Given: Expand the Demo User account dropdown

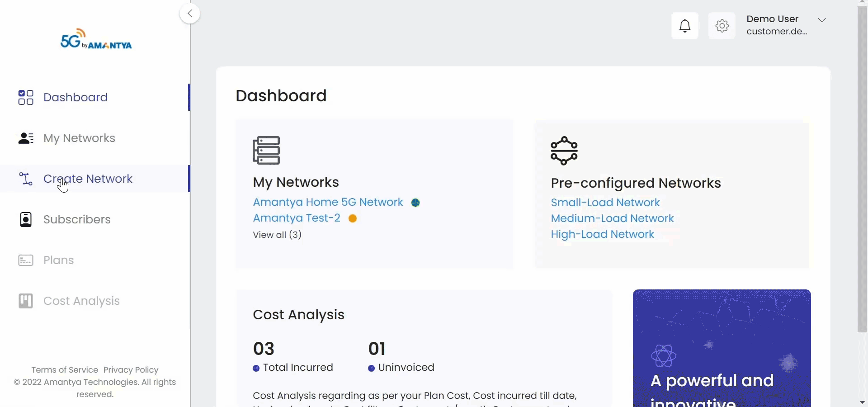Looking at the screenshot, I should (x=822, y=20).
